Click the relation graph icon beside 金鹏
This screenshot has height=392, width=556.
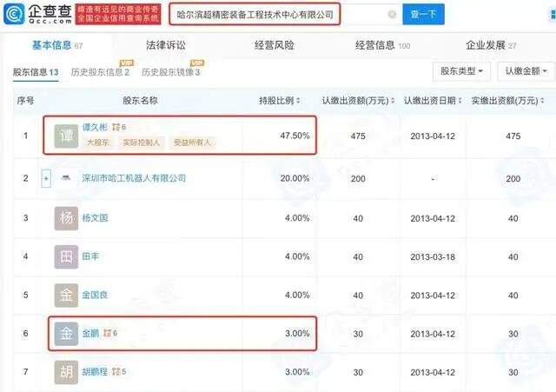click(x=107, y=333)
